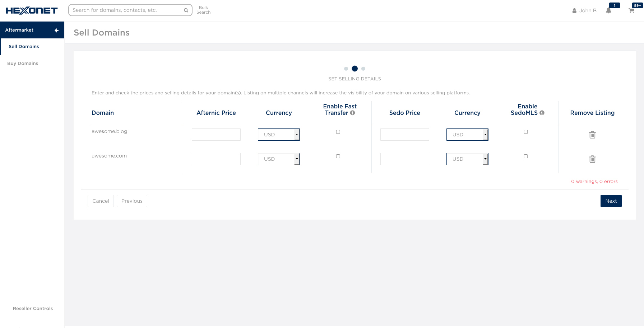Show Enable Fast Transfer info tooltip
Screen dimensions: 644x328
pos(352,113)
